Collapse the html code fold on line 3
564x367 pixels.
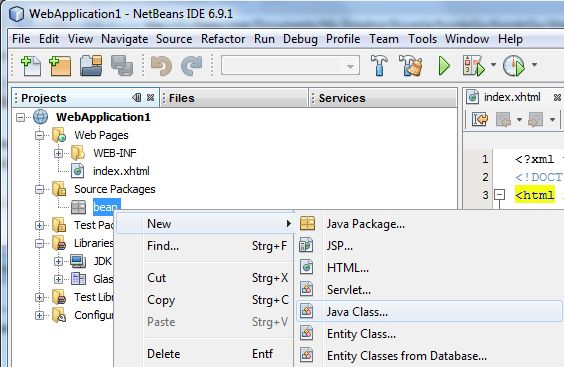click(499, 195)
